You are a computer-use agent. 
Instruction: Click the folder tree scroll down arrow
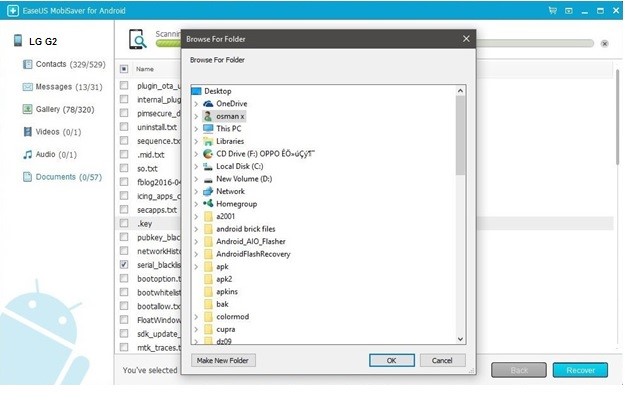(460, 339)
